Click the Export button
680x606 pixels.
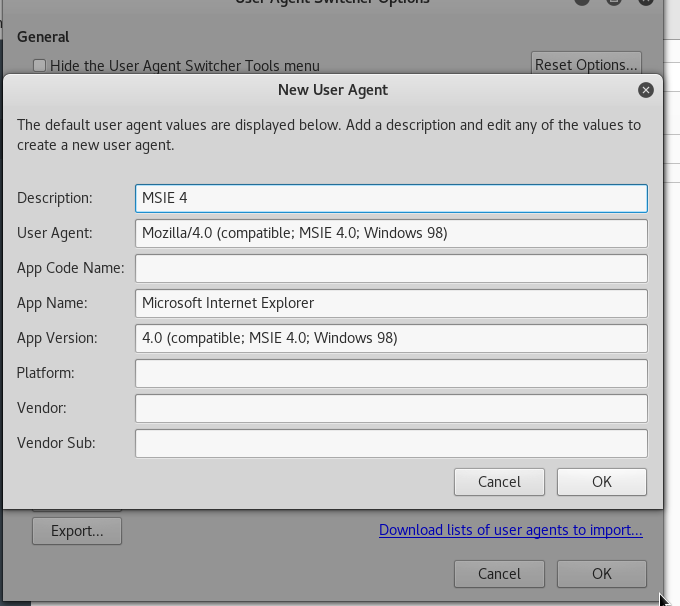click(77, 531)
